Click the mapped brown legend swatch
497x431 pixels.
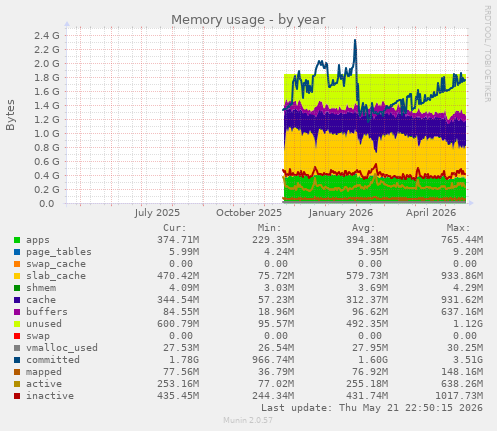click(17, 372)
